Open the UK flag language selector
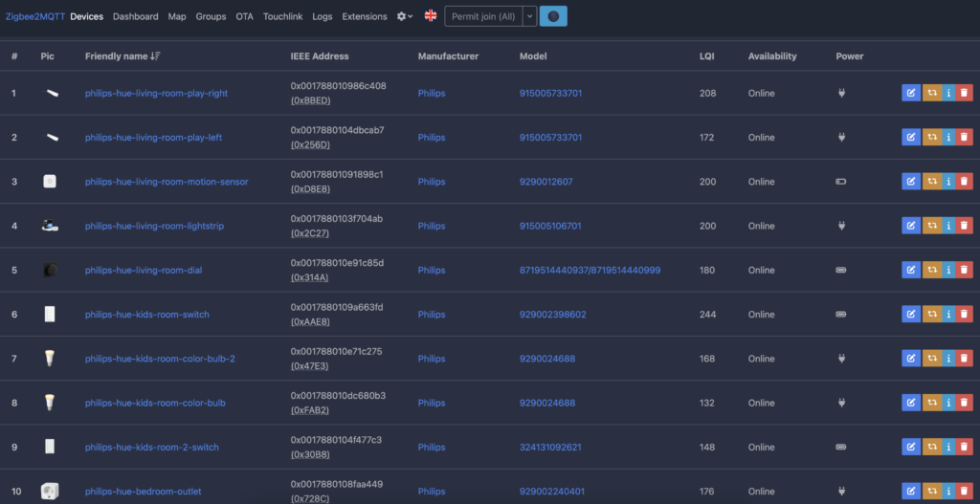The height and width of the screenshot is (504, 980). coord(431,16)
